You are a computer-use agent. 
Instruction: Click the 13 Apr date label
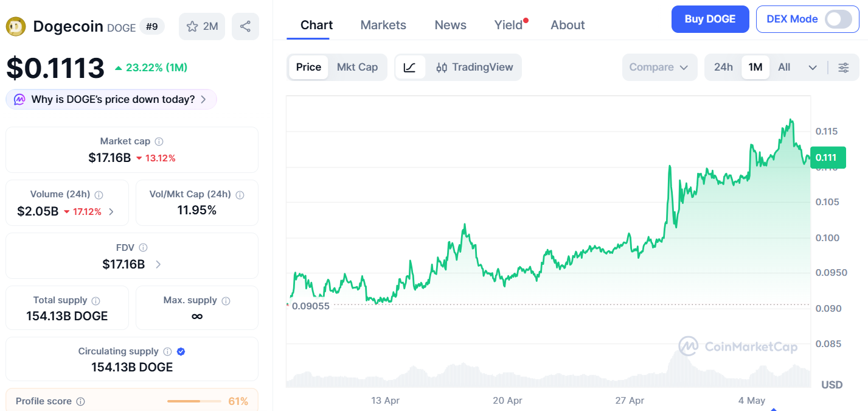pos(386,401)
